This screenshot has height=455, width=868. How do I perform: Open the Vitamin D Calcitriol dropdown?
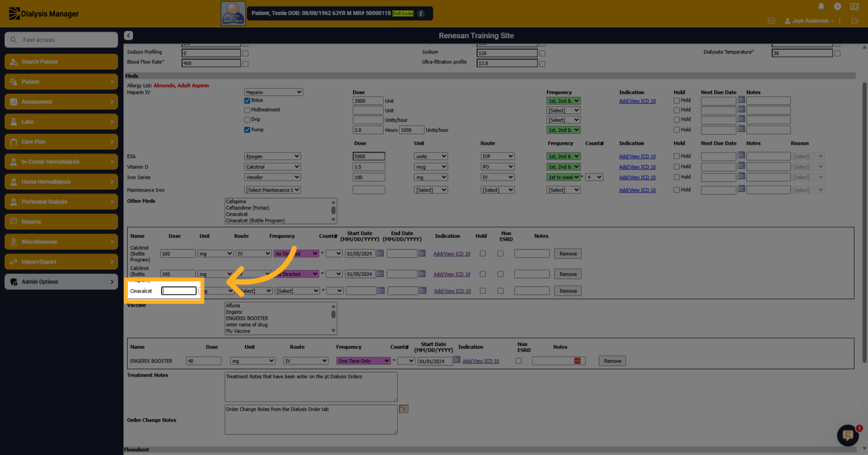pyautogui.click(x=272, y=167)
